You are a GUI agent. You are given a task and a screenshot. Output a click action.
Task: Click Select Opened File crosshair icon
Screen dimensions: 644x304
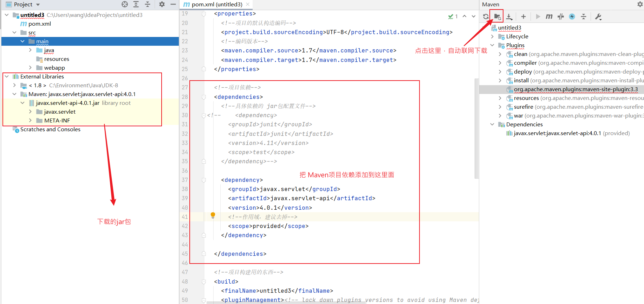(125, 4)
